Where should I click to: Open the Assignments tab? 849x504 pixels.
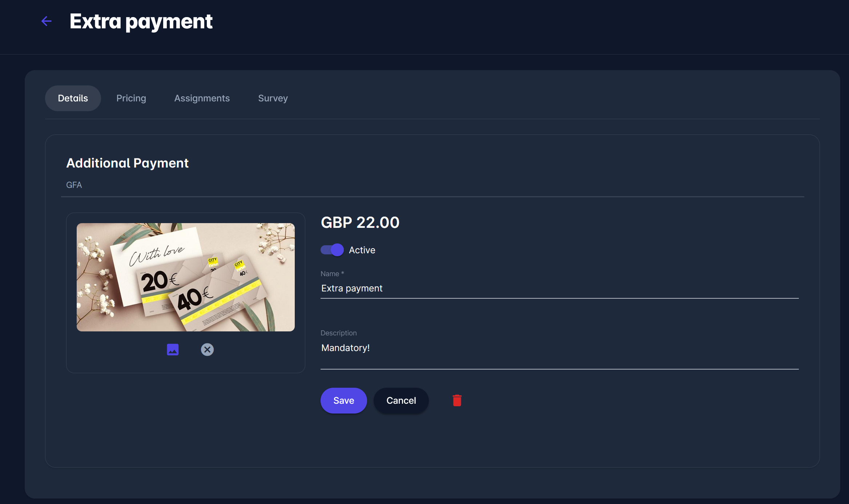click(202, 98)
